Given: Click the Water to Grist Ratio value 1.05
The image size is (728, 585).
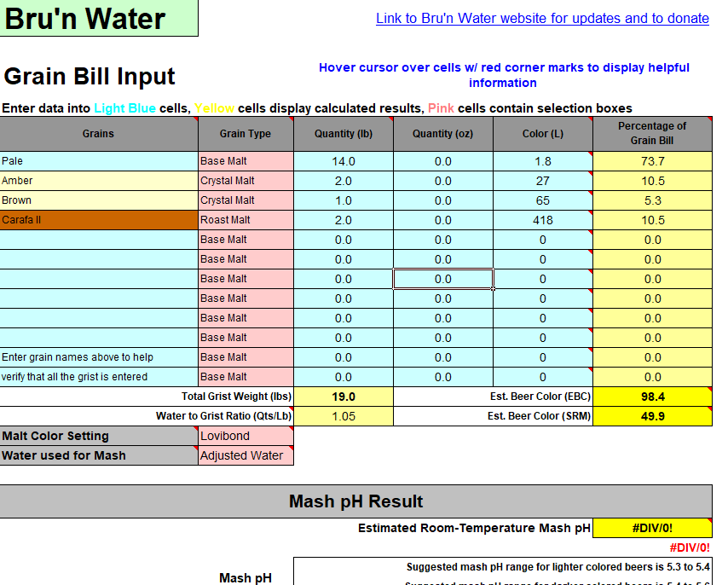Looking at the screenshot, I should 344,416.
